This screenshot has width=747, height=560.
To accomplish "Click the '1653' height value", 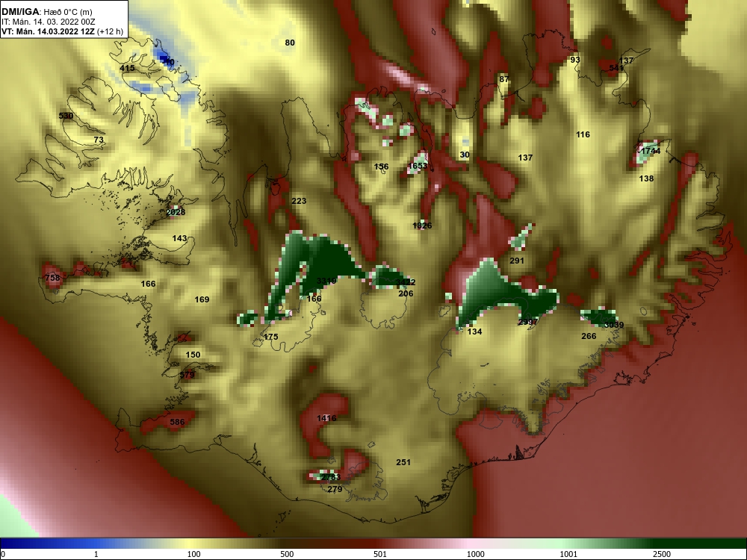I will click(418, 166).
